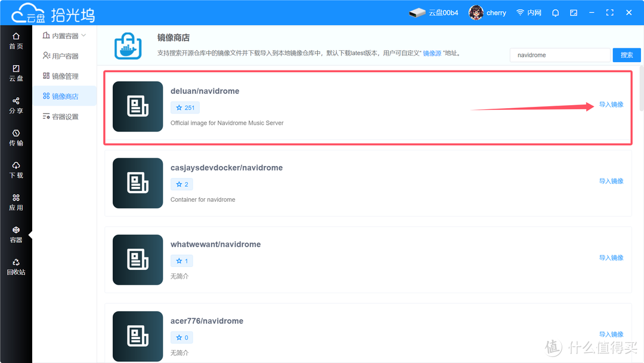Click the screen projection icon in title bar
Image resolution: width=644 pixels, height=363 pixels.
[574, 12]
